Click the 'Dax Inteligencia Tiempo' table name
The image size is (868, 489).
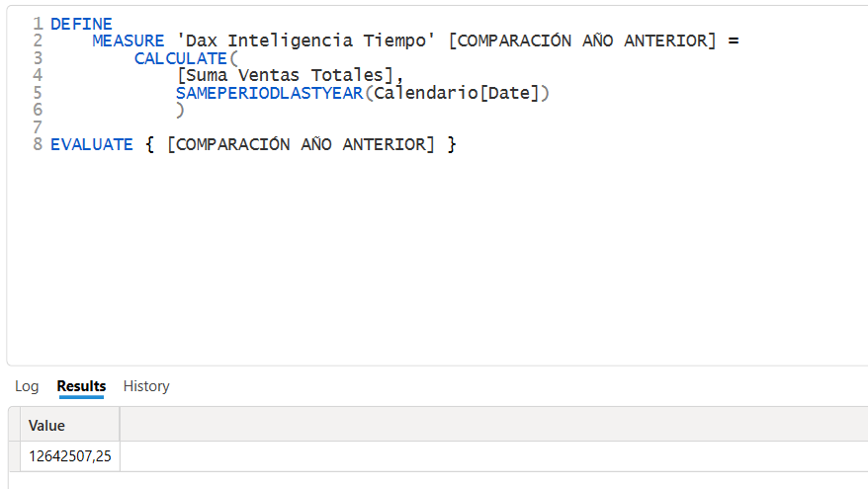(305, 41)
